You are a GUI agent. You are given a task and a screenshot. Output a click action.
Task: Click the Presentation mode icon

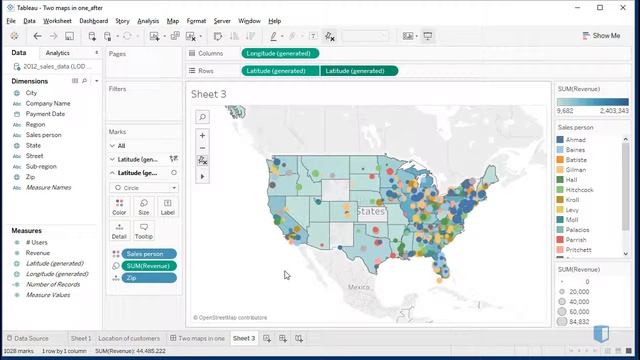pyautogui.click(x=428, y=36)
